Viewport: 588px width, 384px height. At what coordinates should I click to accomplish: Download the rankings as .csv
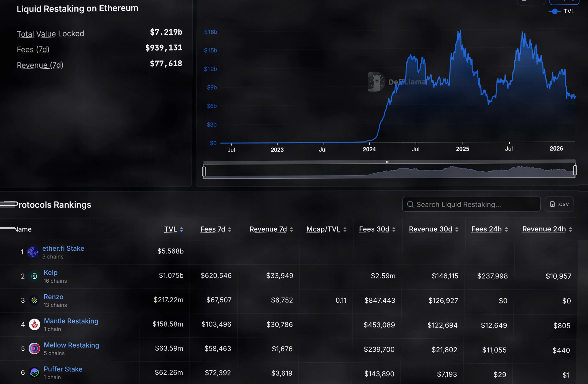(559, 204)
